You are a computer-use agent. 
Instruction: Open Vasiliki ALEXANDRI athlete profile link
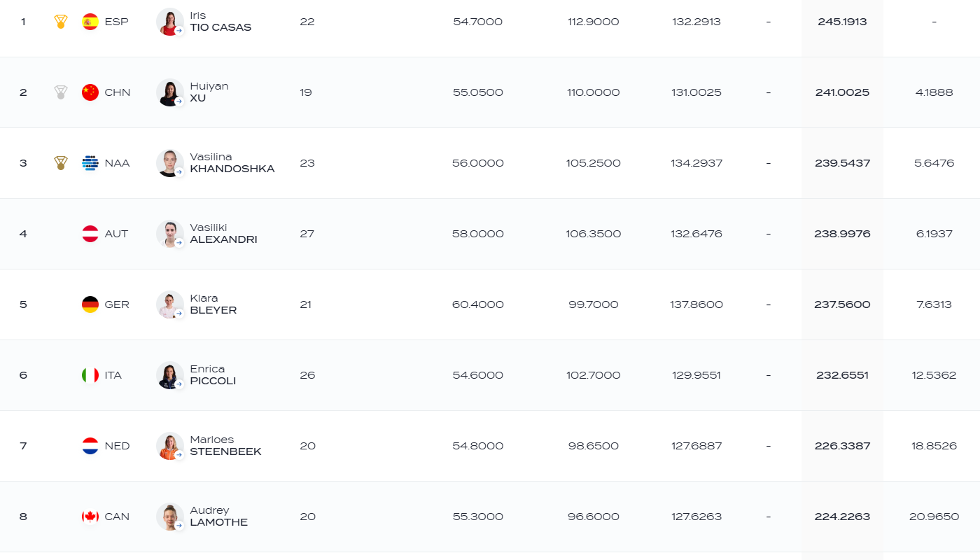point(223,234)
